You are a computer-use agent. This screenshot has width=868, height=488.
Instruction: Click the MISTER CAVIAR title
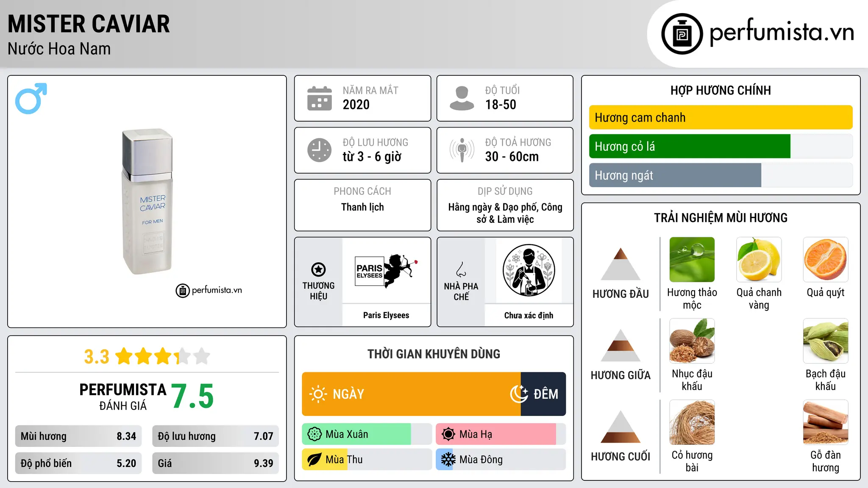[89, 24]
